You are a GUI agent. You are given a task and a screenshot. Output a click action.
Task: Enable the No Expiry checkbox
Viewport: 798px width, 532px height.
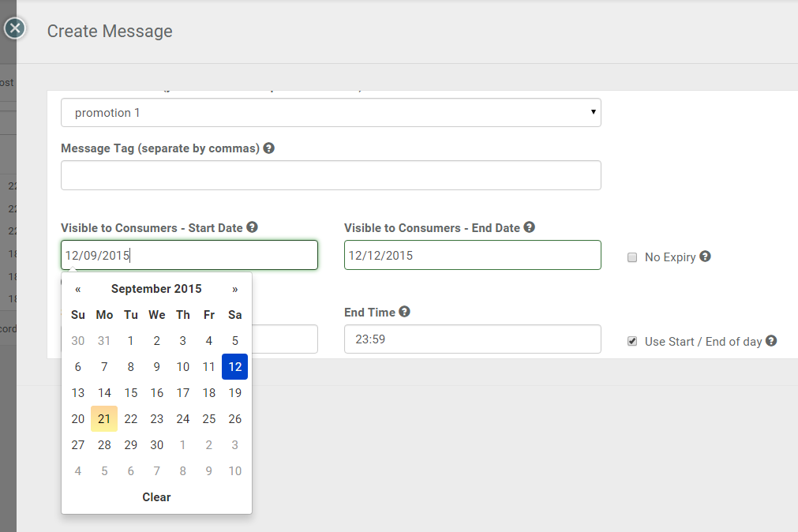[631, 257]
